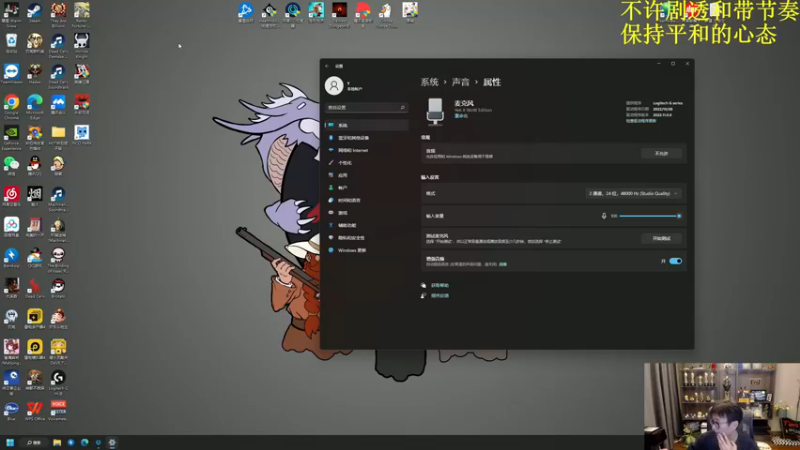Open the Recycle Bin on the desktop
The image size is (800, 450).
(x=11, y=43)
